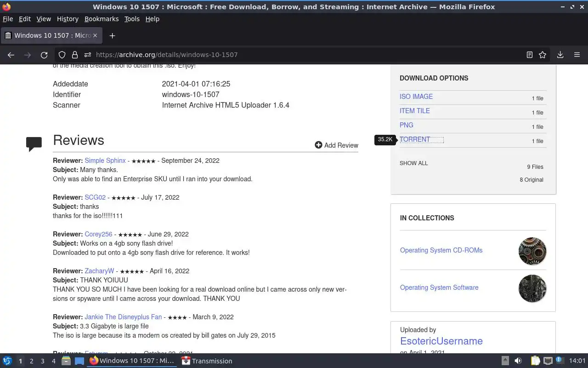Open reviewer Simple Sphinx profile
The height and width of the screenshot is (368, 588).
[105, 161]
